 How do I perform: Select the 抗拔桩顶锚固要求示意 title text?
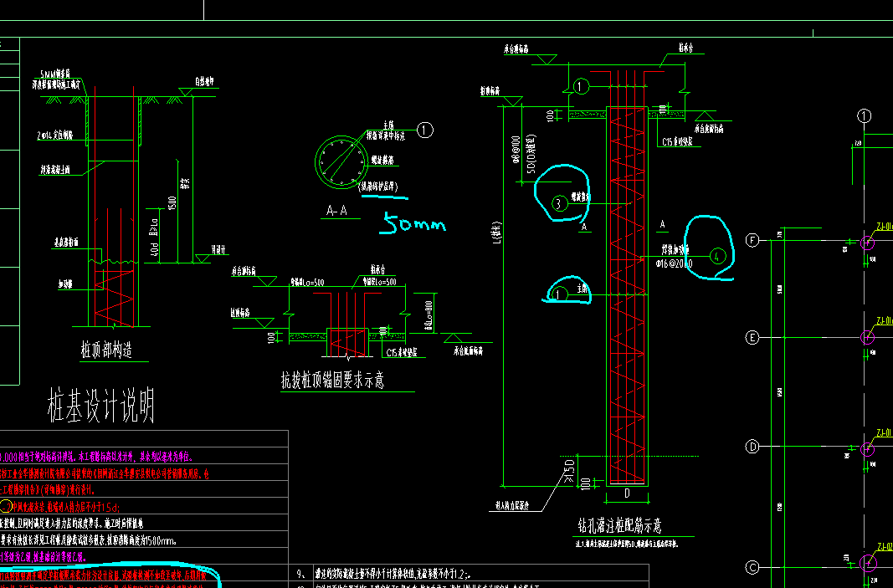coord(332,380)
